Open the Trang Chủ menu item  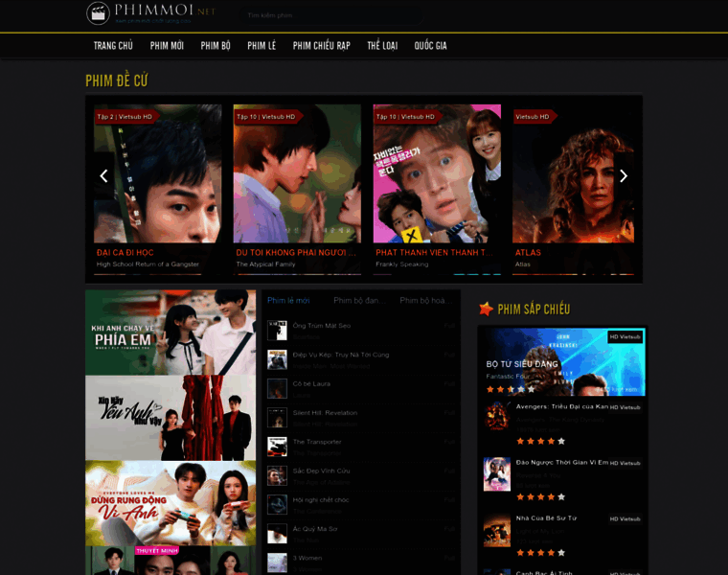coord(113,45)
